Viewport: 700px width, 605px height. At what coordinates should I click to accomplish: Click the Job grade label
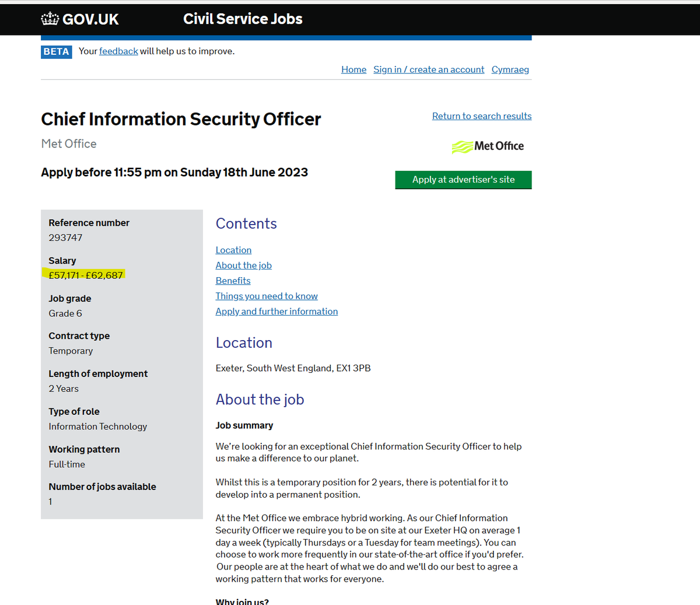click(x=70, y=298)
